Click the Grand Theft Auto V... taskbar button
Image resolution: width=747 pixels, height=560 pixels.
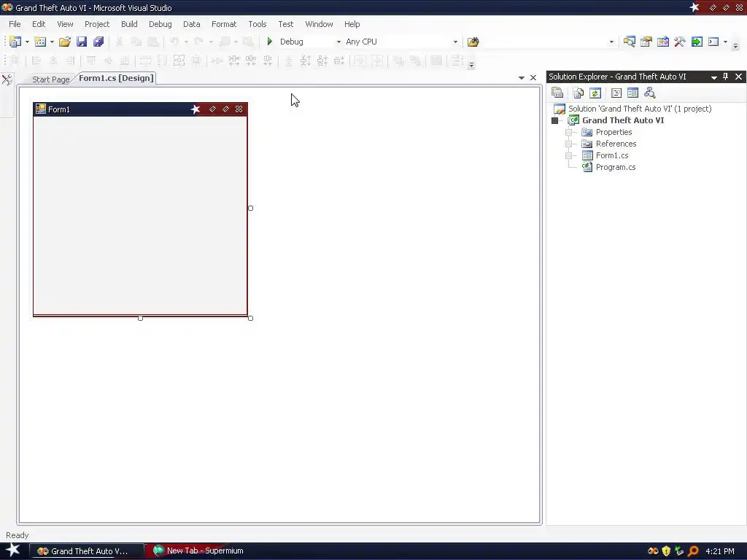(x=86, y=551)
